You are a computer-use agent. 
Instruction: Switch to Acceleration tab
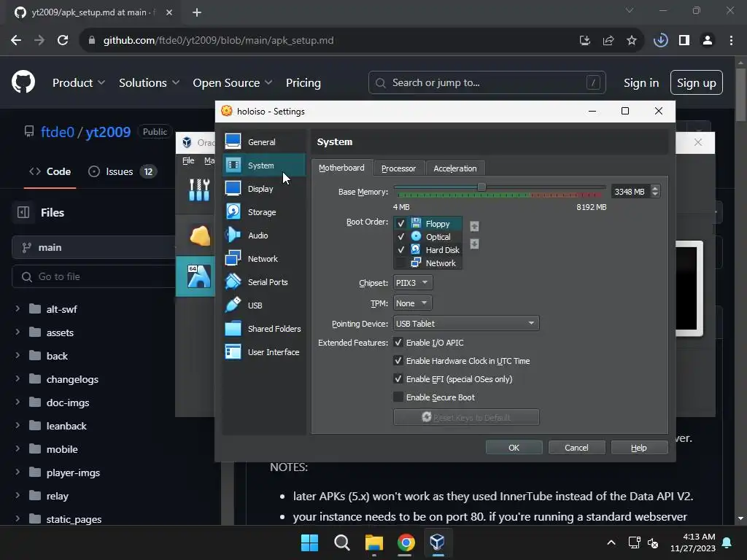[455, 168]
